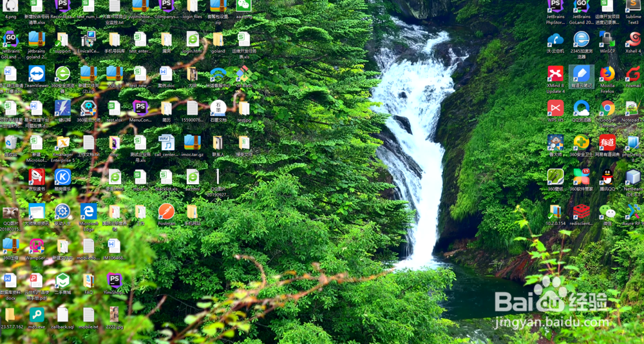Screen dimensions: 644x344
Task: Open the 酷狗音乐 (Kugou Music) shortcut
Action: point(63,177)
